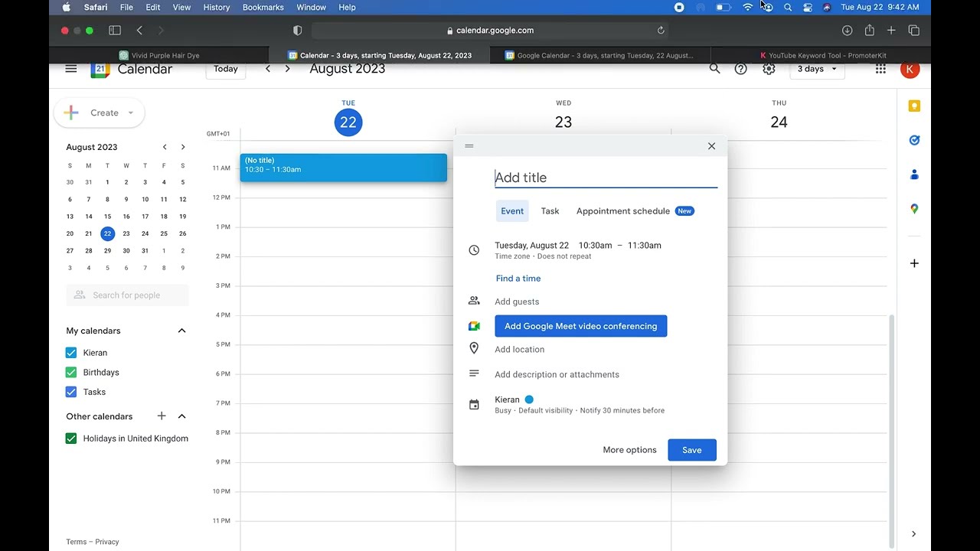The width and height of the screenshot is (980, 551).
Task: Open Safari History menu
Action: 217,7
